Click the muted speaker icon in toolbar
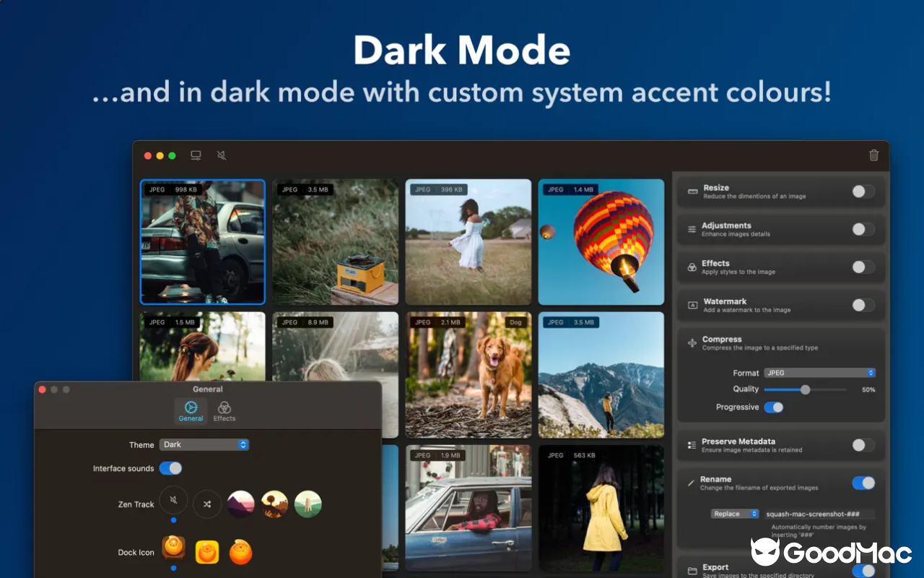This screenshot has width=924, height=578. 222,155
